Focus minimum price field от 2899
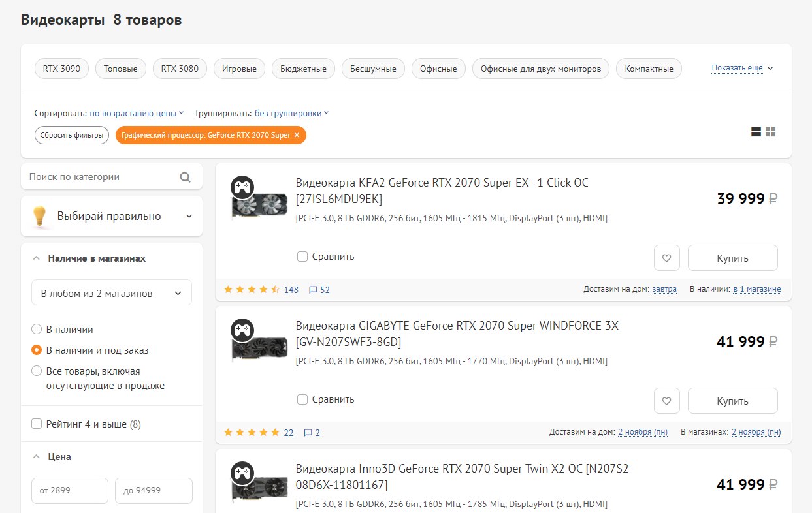This screenshot has width=812, height=513. 70,491
